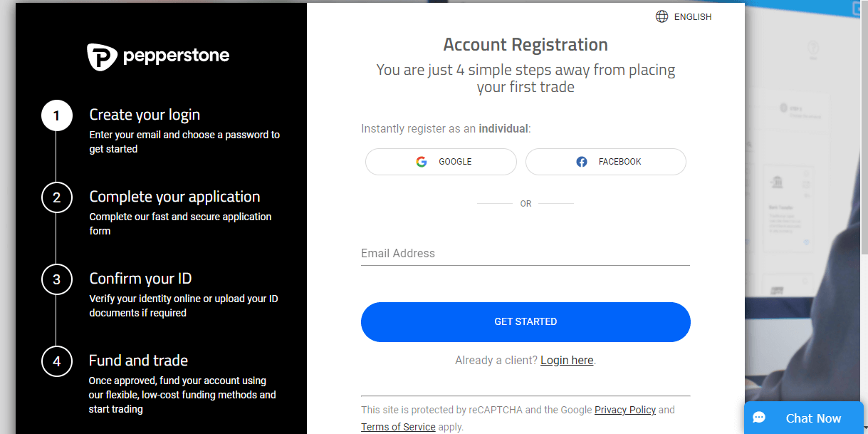Open the ENGLISH language selector
The image size is (868, 434).
coord(684,16)
